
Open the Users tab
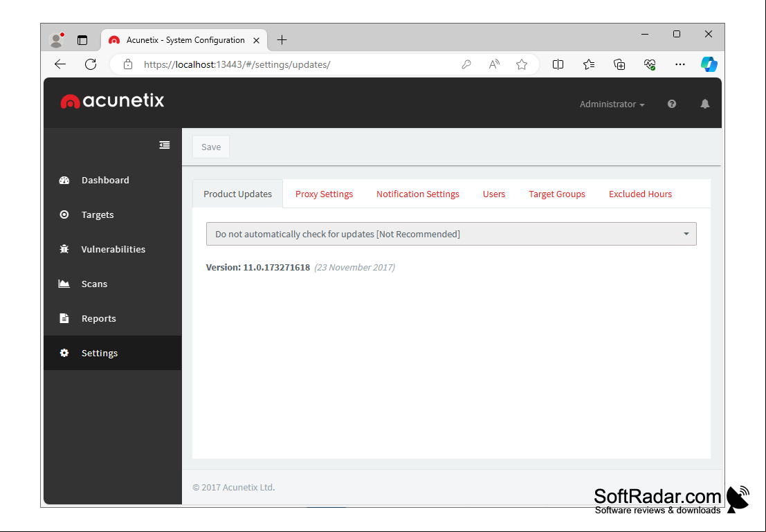494,194
